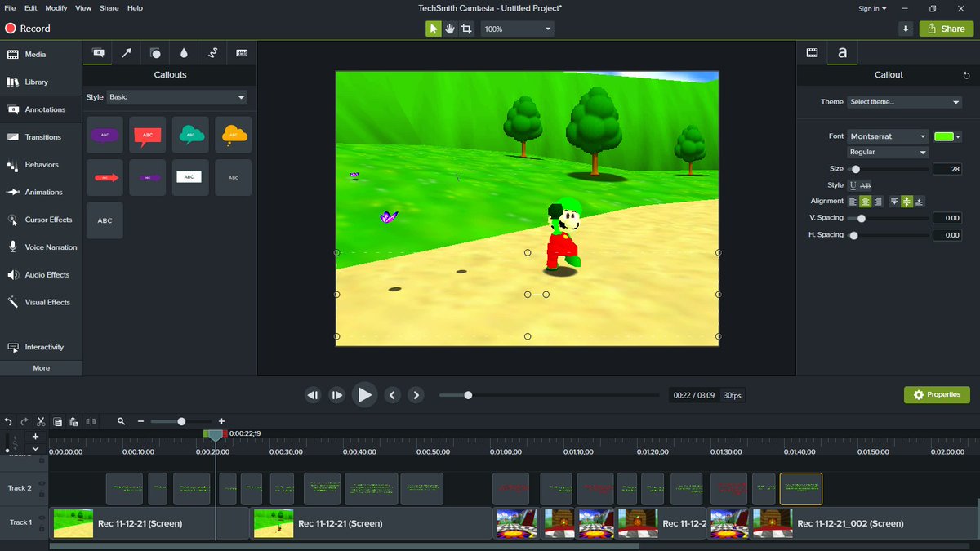Open the Blur and Highlight annotation sub-tab

pyautogui.click(x=184, y=52)
